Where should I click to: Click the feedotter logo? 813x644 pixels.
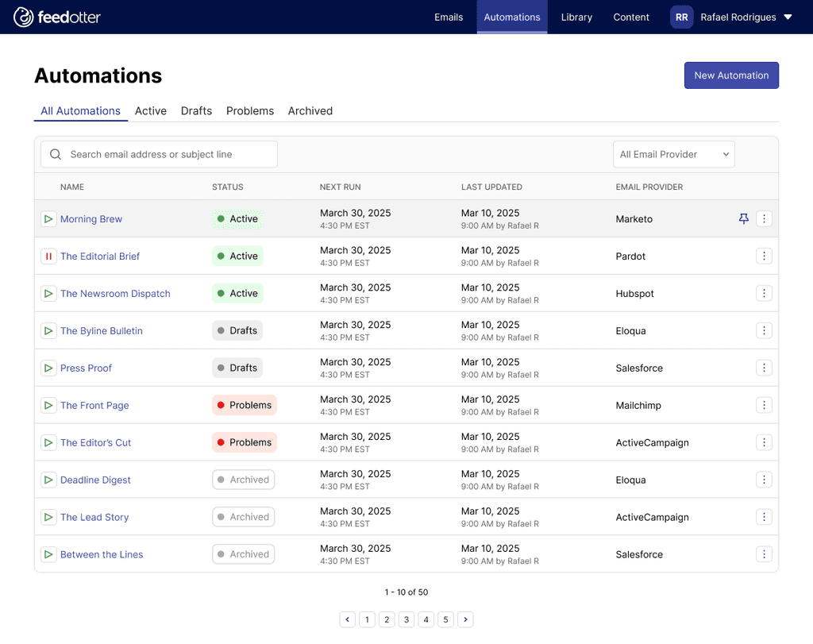click(x=57, y=17)
